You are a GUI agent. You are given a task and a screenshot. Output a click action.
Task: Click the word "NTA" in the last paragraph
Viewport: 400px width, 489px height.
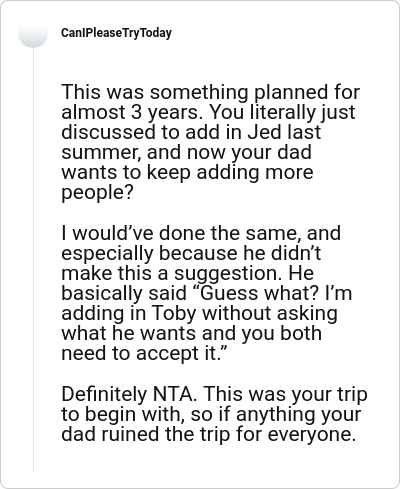175,394
